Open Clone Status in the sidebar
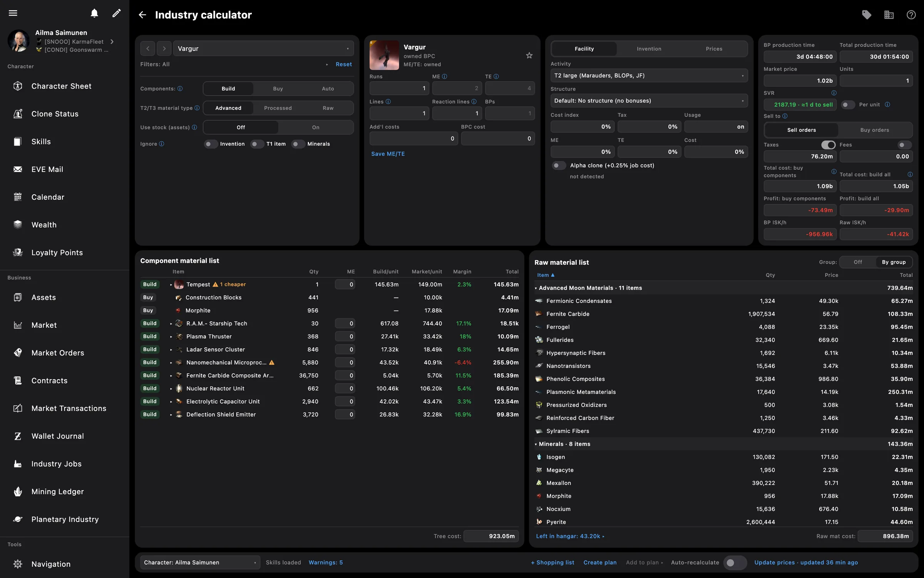The width and height of the screenshot is (924, 578). 65,114
